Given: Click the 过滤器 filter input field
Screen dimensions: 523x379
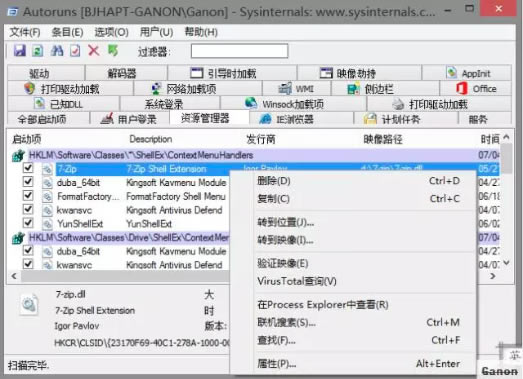Looking at the screenshot, I should click(239, 51).
